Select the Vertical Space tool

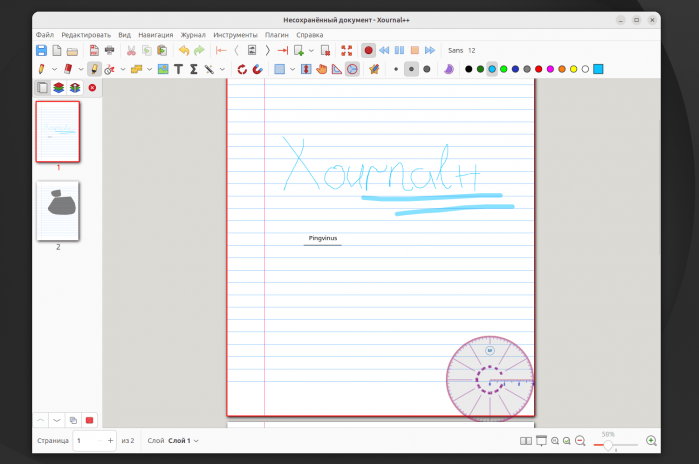(306, 69)
